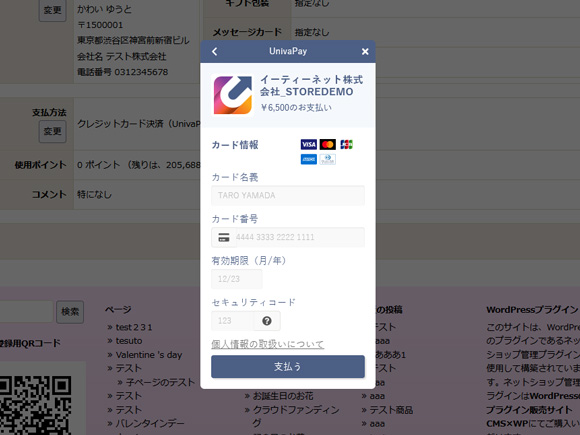580x435 pixels.
Task: Click 変更 button under 支払方法 label
Action: (x=53, y=131)
